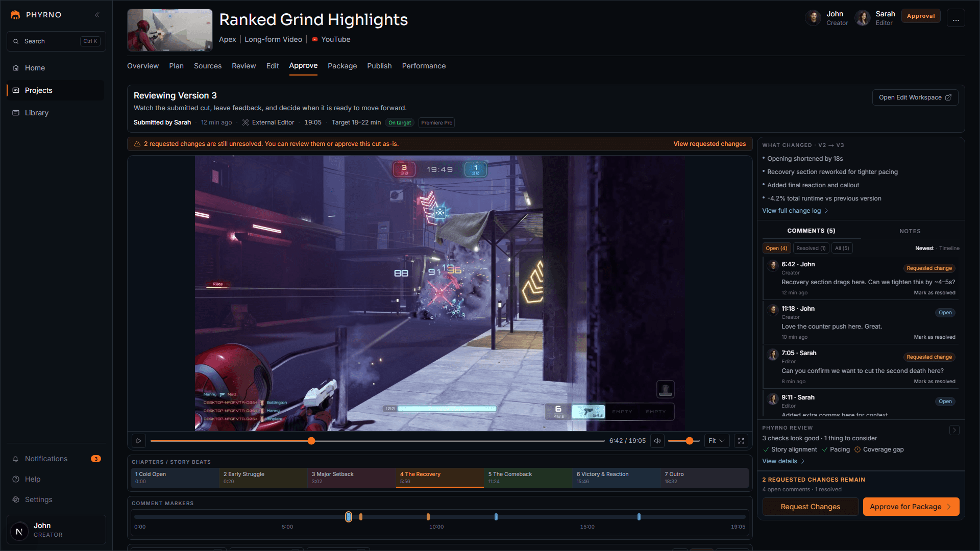Sort comments by Timeline
The width and height of the screenshot is (980, 551).
coord(949,248)
